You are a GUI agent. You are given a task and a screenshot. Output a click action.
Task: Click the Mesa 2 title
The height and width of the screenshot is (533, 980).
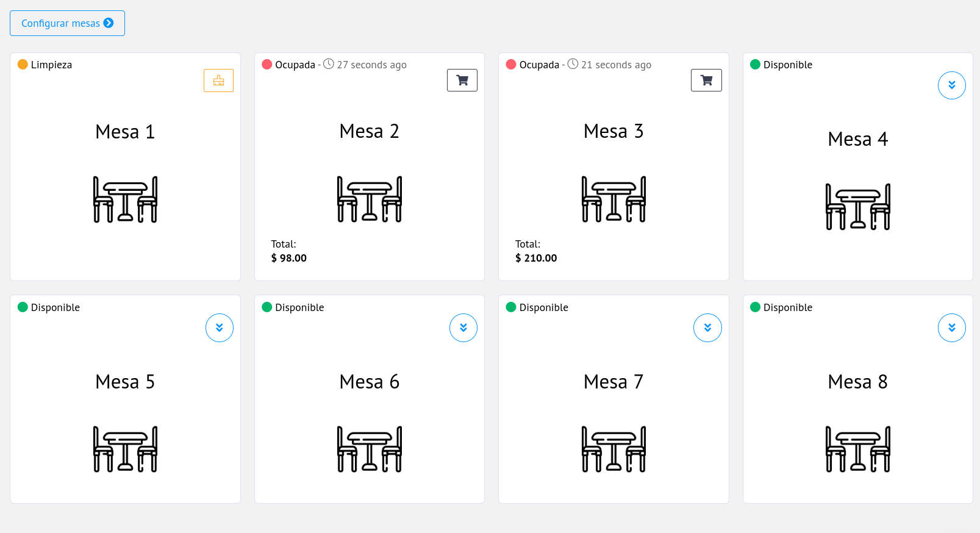point(370,131)
